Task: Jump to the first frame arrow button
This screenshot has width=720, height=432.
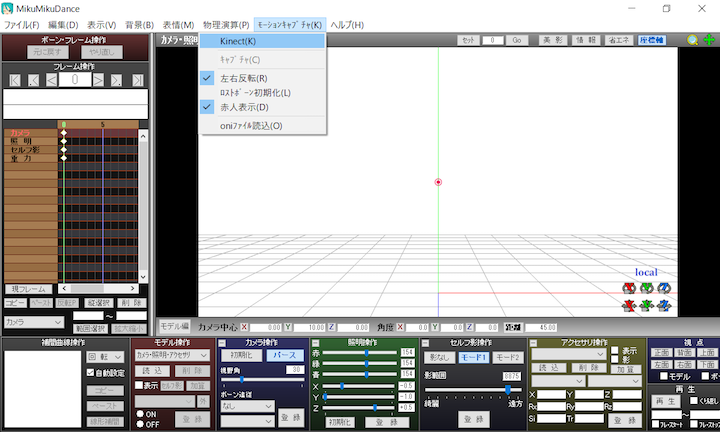Action: [15, 80]
